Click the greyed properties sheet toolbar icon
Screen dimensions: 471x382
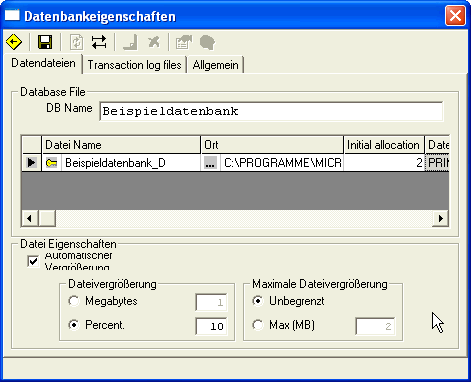click(184, 42)
